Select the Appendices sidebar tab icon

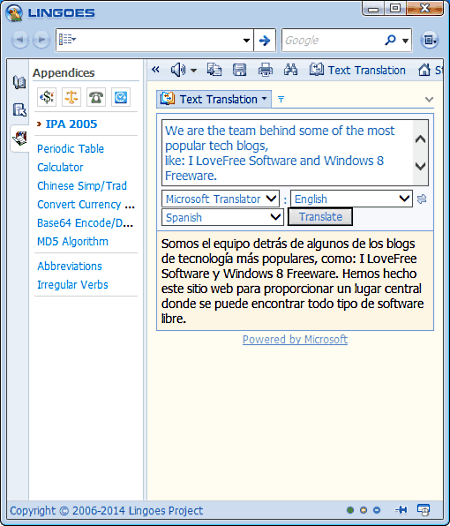tap(19, 138)
